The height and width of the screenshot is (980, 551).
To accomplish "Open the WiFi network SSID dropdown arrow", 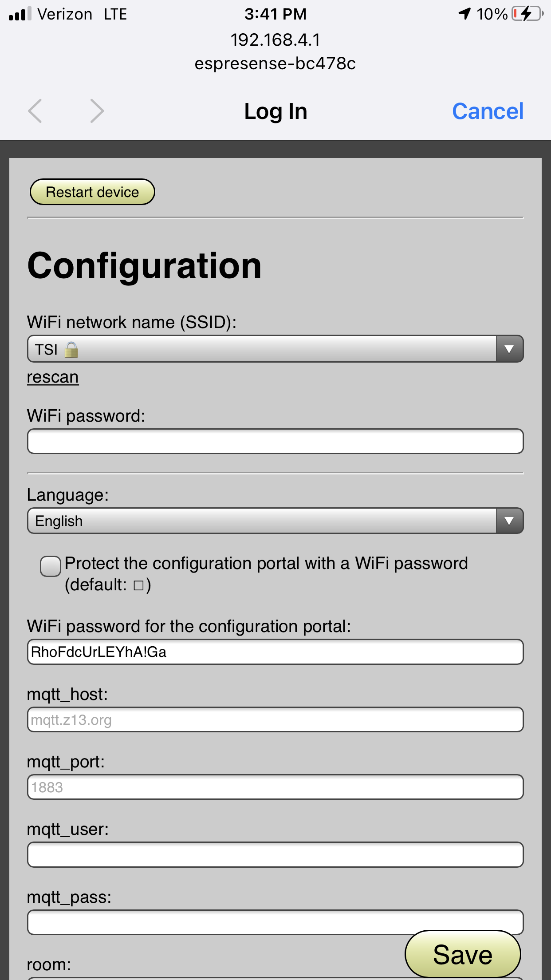I will click(x=509, y=349).
